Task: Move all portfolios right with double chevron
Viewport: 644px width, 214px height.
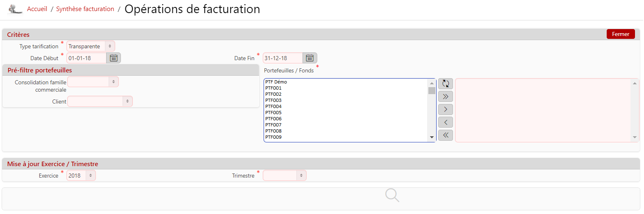Action: point(446,97)
